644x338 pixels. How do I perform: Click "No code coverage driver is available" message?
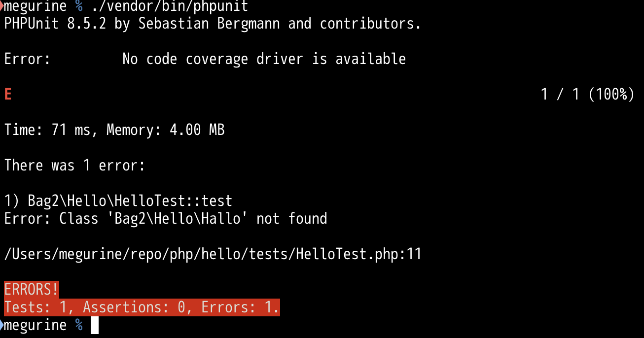[x=264, y=59]
